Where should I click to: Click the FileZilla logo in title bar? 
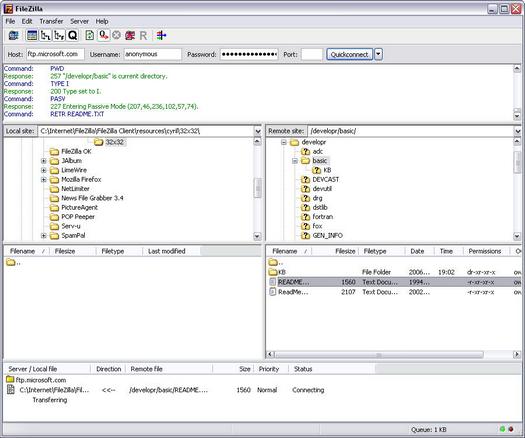pyautogui.click(x=8, y=9)
